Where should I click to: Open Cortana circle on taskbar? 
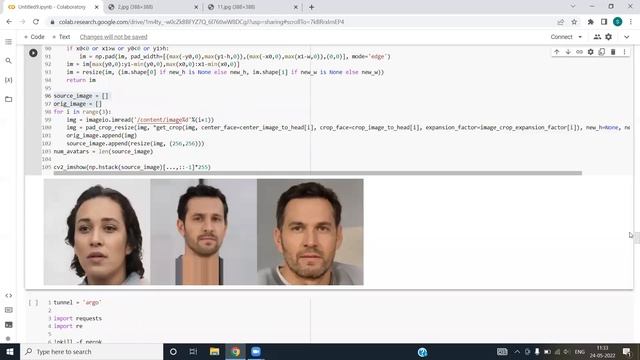pyautogui.click(x=173, y=352)
